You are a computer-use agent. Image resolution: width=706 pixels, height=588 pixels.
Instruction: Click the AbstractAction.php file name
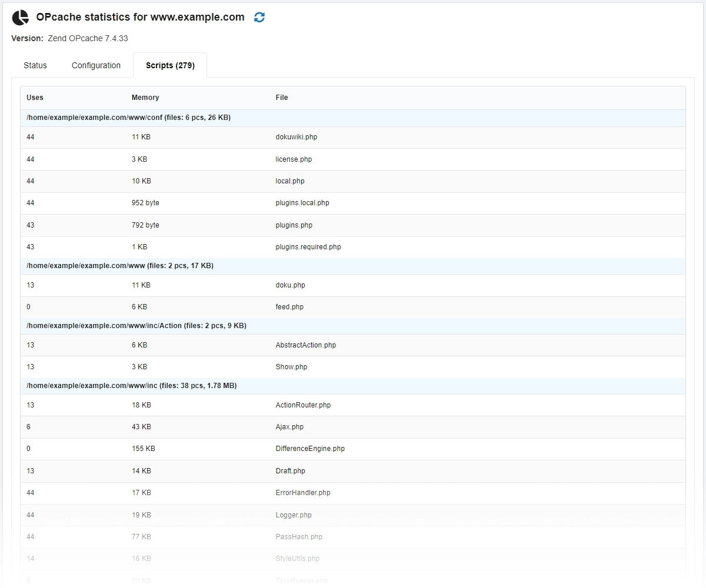click(306, 345)
